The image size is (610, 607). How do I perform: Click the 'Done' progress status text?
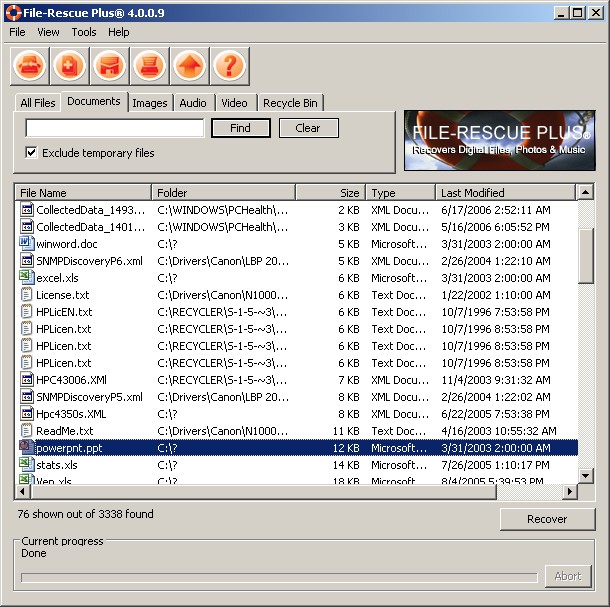coord(34,553)
